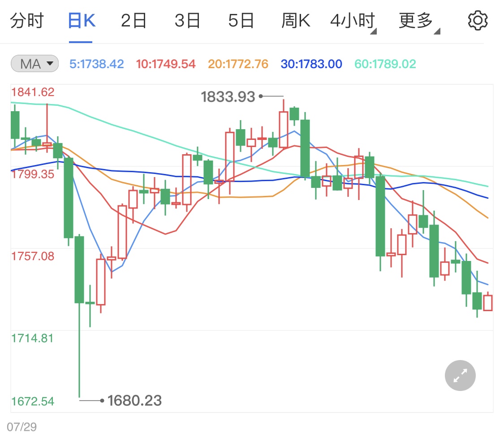This screenshot has height=443, width=504.
Task: Enable the 周K weekly chart mode
Action: pyautogui.click(x=295, y=20)
